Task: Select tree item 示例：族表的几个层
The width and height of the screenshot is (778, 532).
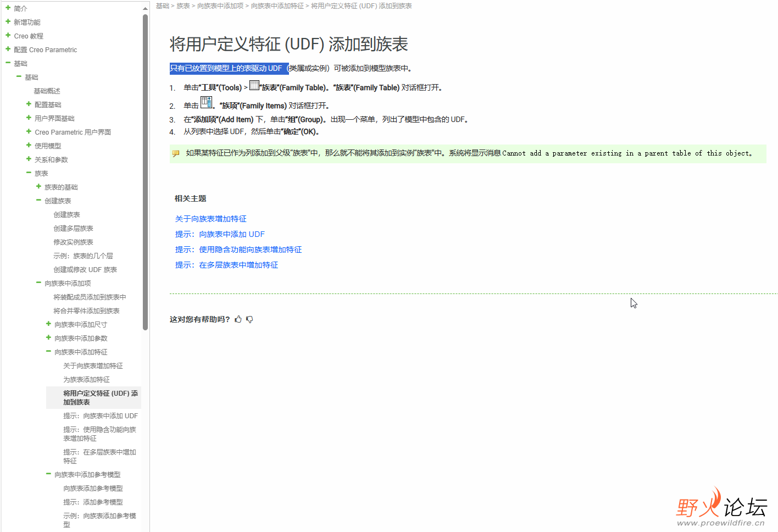Action: coord(83,256)
